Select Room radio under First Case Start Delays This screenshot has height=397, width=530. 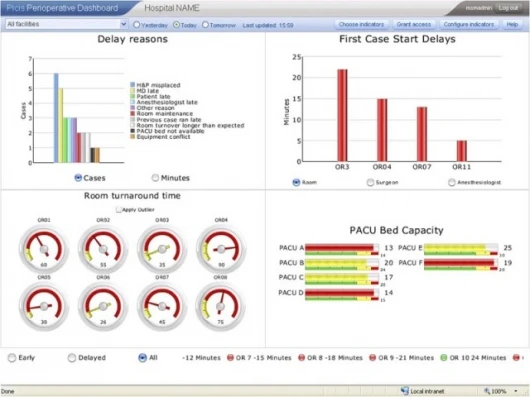296,182
